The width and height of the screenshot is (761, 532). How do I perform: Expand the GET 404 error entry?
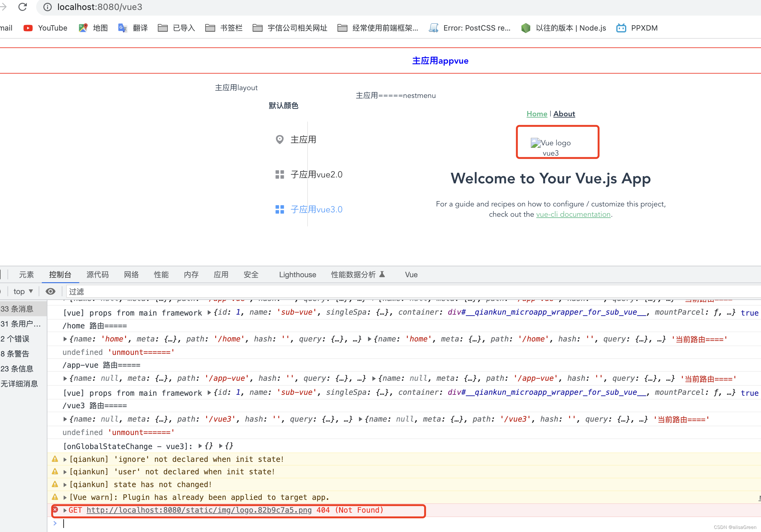click(65, 510)
